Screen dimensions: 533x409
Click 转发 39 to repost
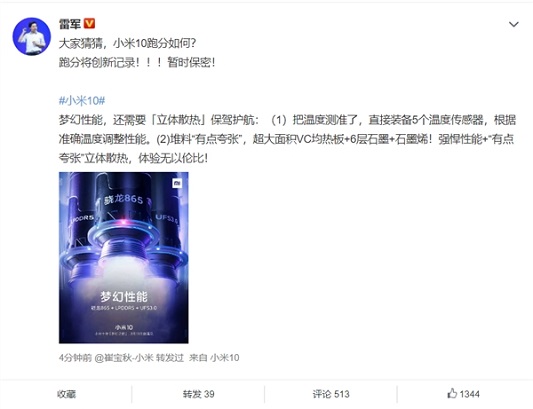pyautogui.click(x=199, y=394)
